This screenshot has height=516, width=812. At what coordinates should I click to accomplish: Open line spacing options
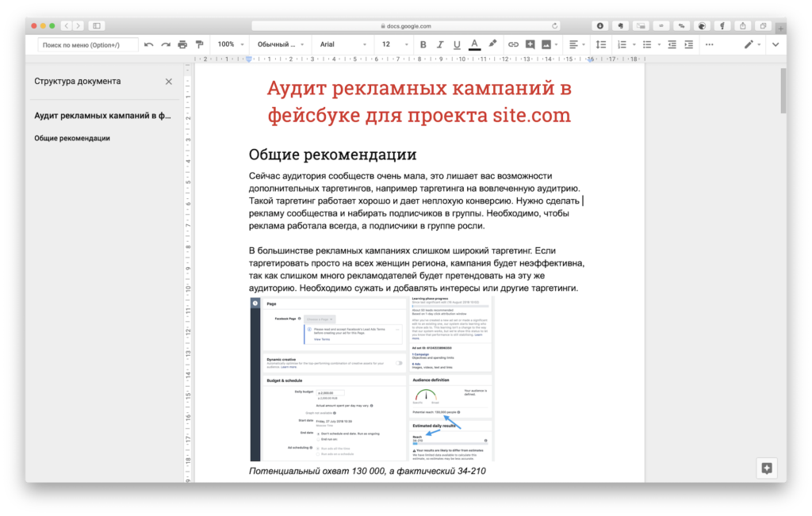click(601, 45)
